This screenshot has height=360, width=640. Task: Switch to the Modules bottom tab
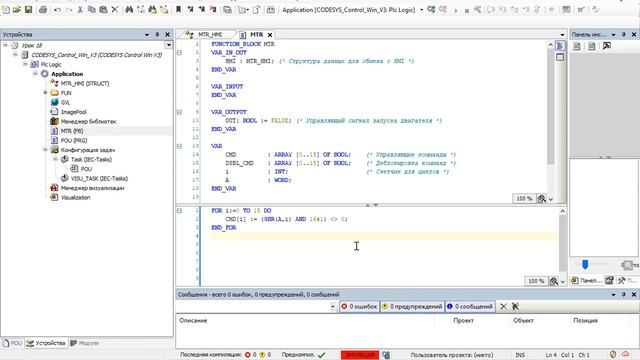tap(84, 343)
